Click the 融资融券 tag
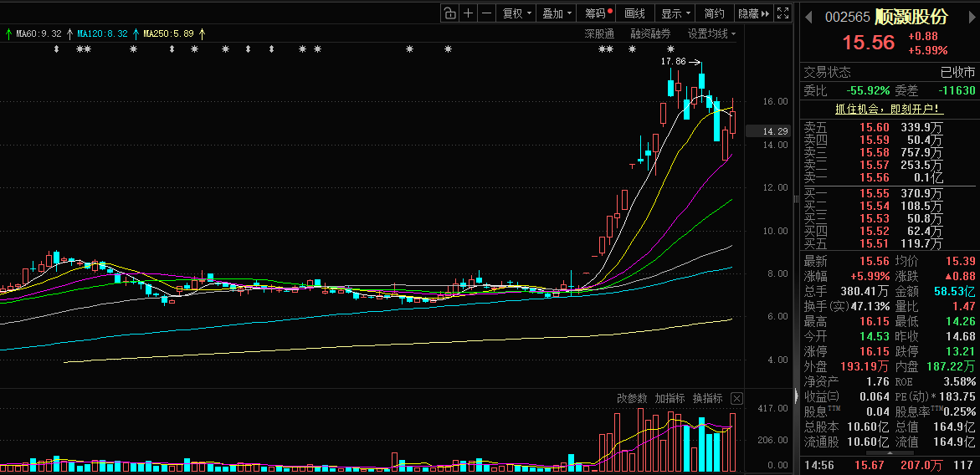The image size is (980, 475). [x=650, y=33]
